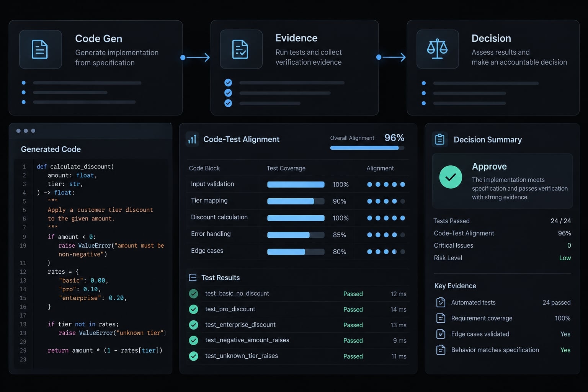
Task: Click the Approve decision heading
Action: [489, 167]
